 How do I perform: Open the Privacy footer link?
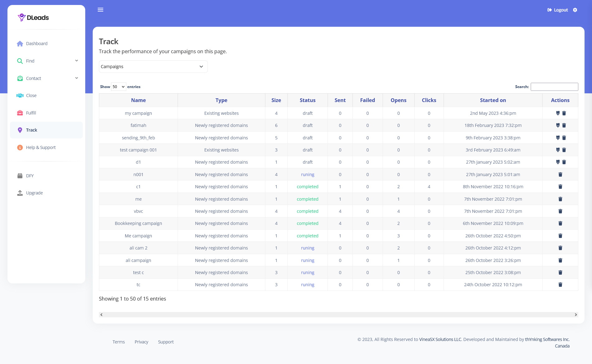click(141, 342)
